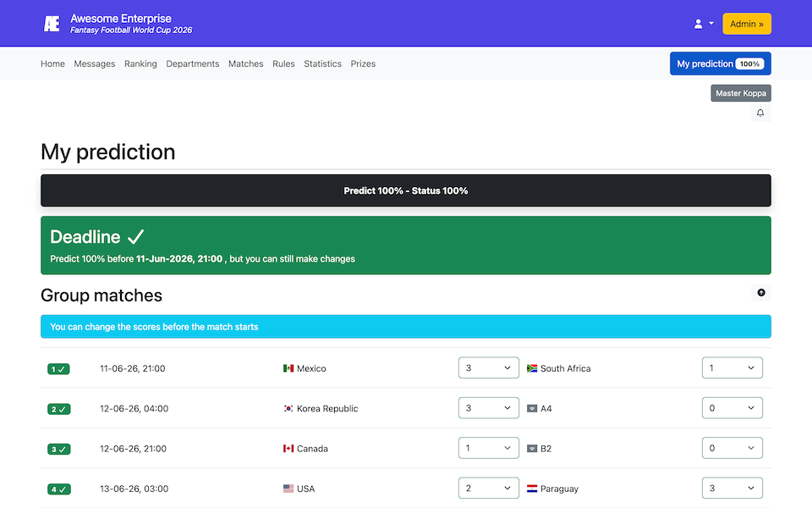Click the South Africa flag icon
The image size is (812, 508).
click(532, 368)
